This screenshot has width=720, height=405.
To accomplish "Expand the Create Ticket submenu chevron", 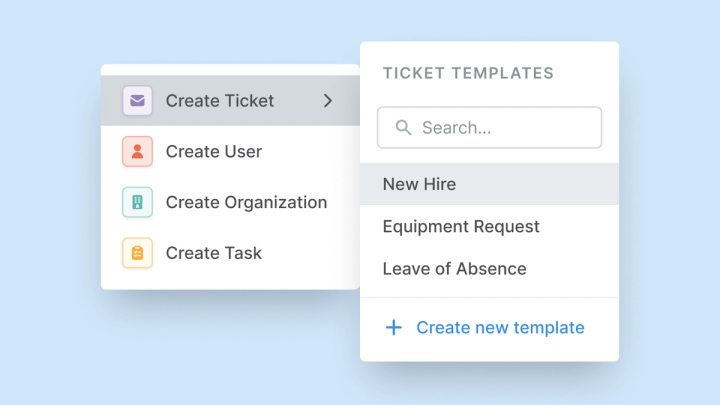I will pos(328,101).
